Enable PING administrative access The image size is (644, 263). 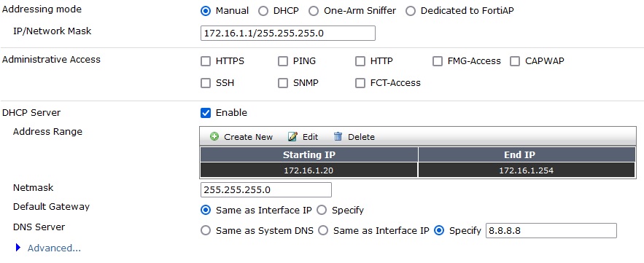282,61
